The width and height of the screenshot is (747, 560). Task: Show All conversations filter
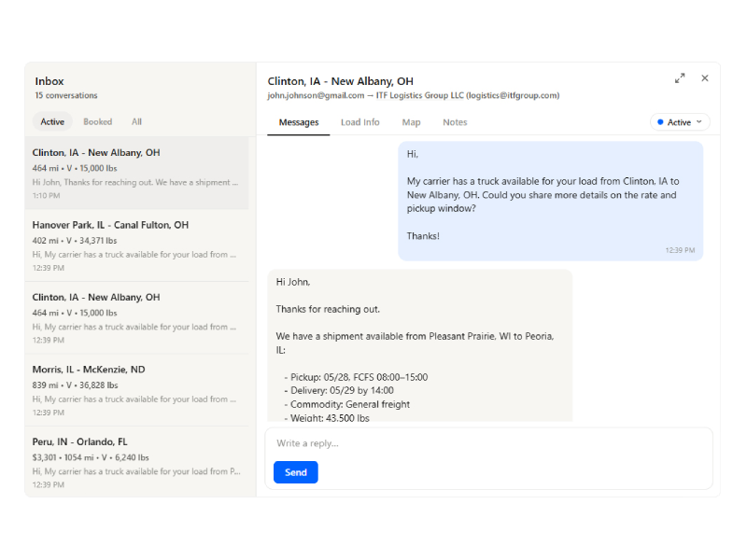coord(136,122)
